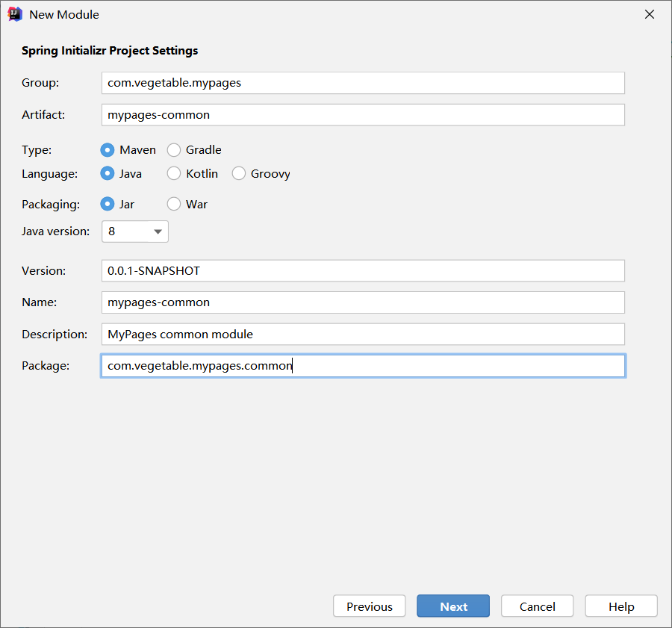This screenshot has height=628, width=672.
Task: Click the Group input field
Action: coord(363,83)
